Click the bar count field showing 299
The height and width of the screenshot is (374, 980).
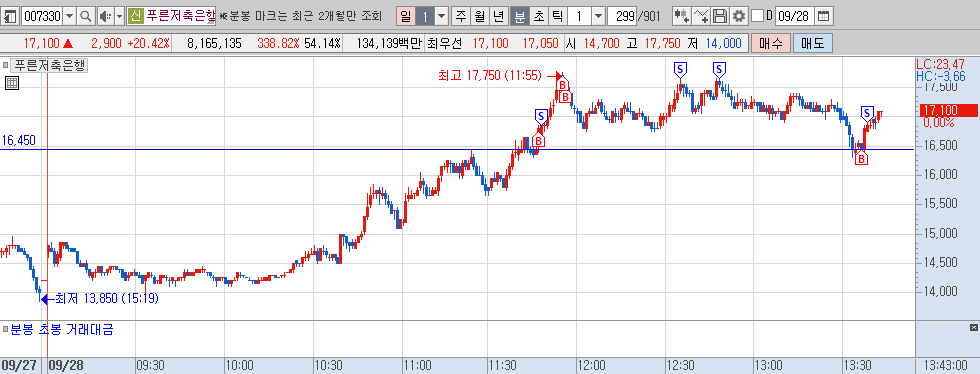622,16
